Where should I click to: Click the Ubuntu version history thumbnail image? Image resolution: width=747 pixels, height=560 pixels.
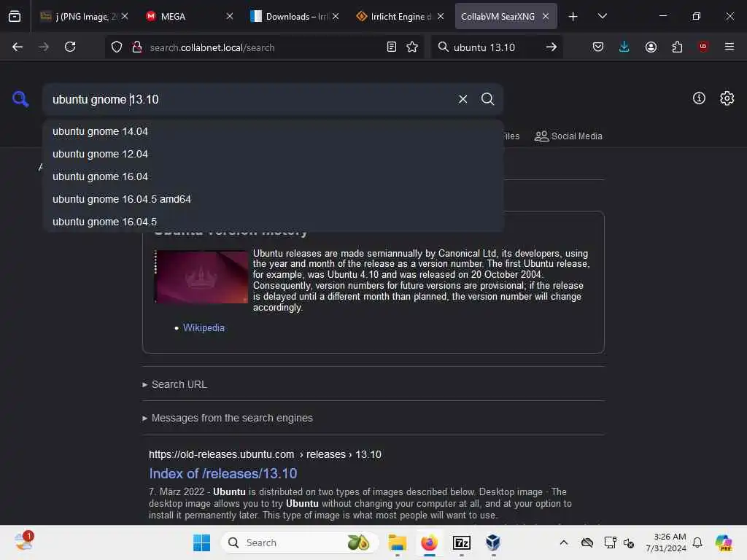pos(201,276)
